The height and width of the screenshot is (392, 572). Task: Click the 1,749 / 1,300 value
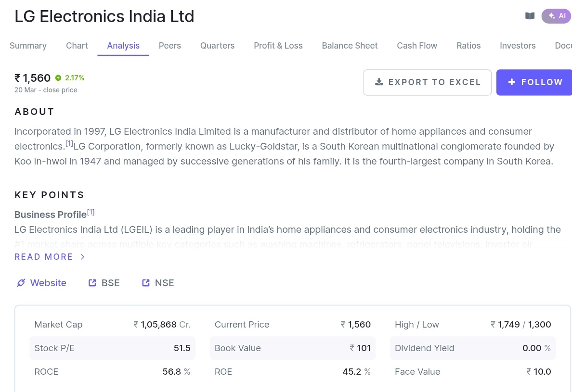521,325
